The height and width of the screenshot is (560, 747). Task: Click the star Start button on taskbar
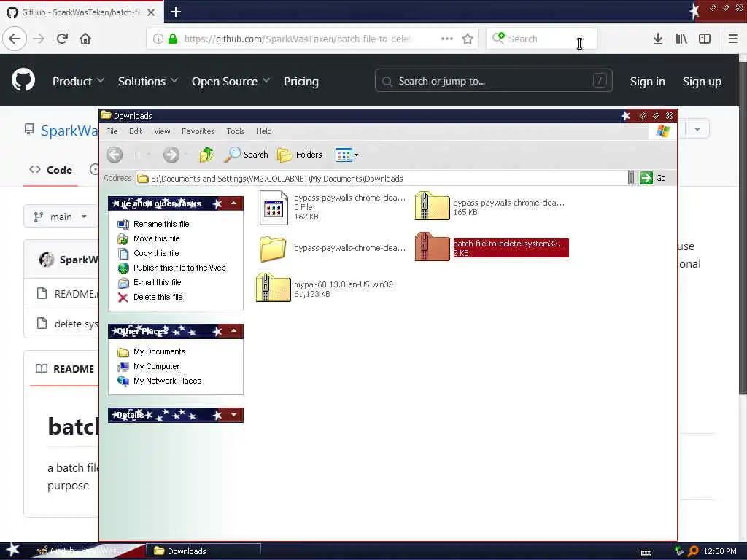(x=13, y=550)
